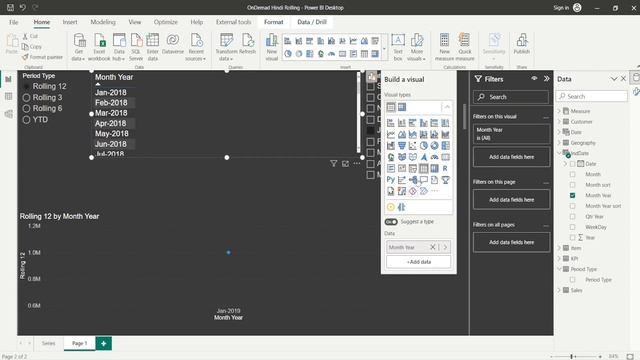The height and width of the screenshot is (360, 640).
Task: Click the Refresh icon
Action: coord(247,44)
